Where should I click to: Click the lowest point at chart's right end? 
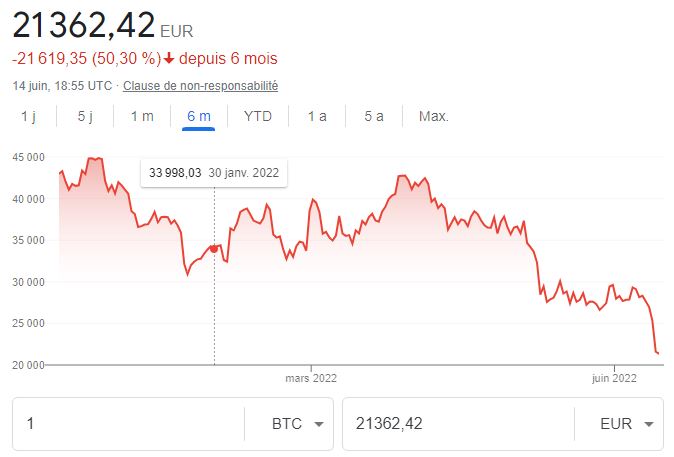pyautogui.click(x=658, y=353)
